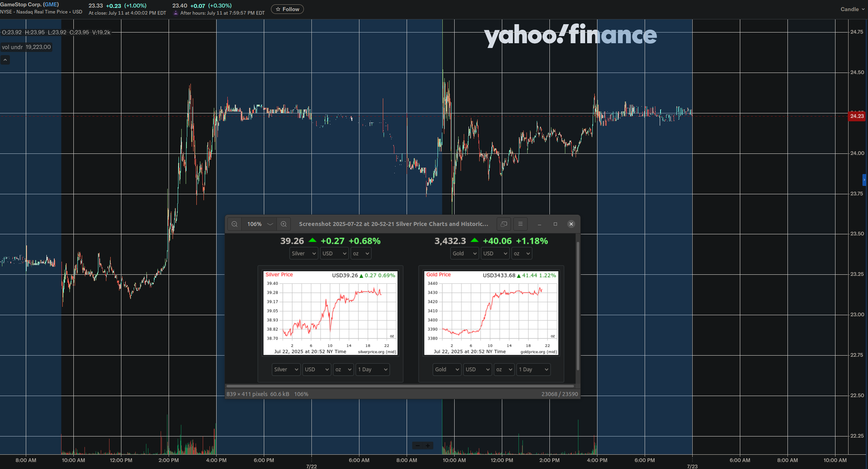This screenshot has height=469, width=868.
Task: Click the 24.75 label on price axis
Action: (856, 32)
